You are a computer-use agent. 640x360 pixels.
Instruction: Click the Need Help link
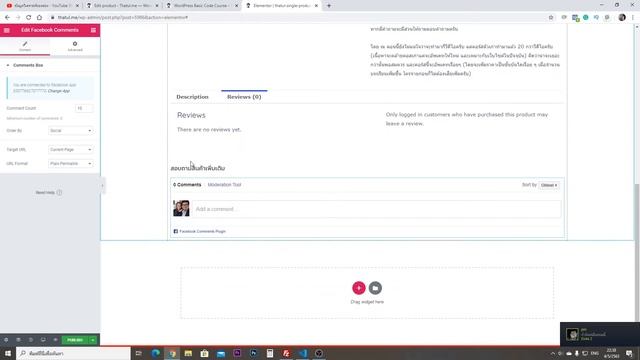pos(49,193)
